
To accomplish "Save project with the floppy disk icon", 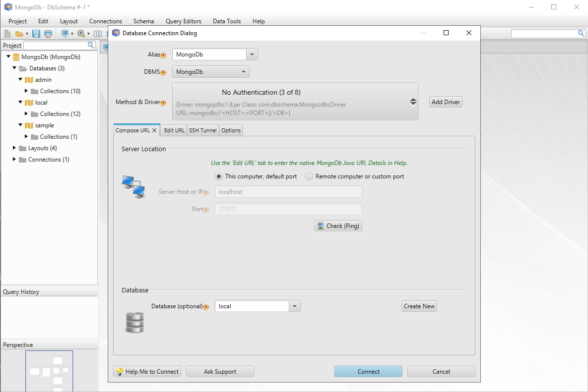I will [36, 34].
